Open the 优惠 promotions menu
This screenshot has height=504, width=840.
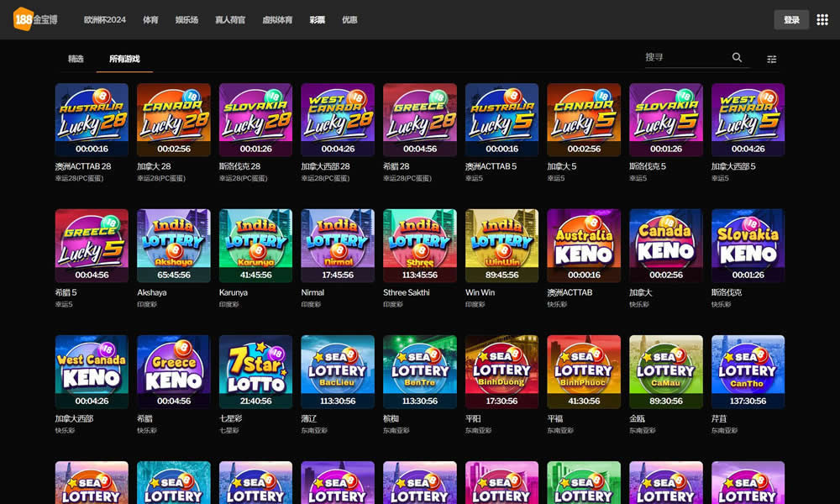click(349, 20)
